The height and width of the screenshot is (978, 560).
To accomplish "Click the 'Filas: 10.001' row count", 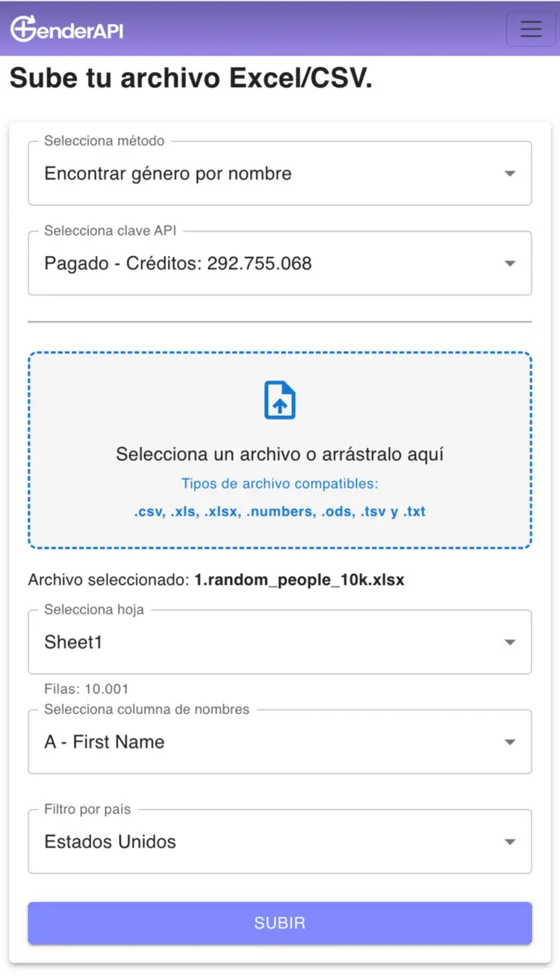I will pyautogui.click(x=86, y=689).
